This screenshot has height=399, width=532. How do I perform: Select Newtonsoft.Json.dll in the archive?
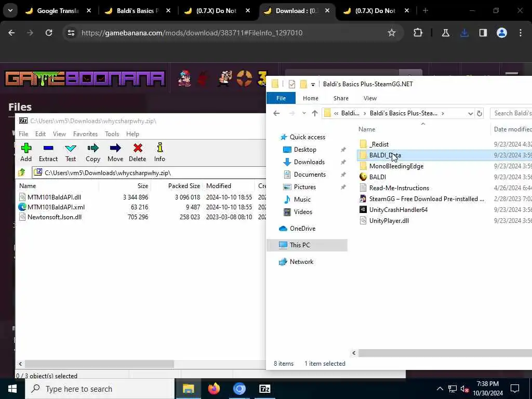(54, 217)
